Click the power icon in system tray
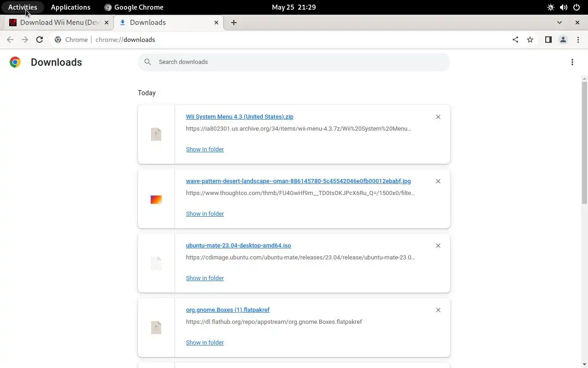Viewport: 588px width, 368px height. (x=577, y=7)
